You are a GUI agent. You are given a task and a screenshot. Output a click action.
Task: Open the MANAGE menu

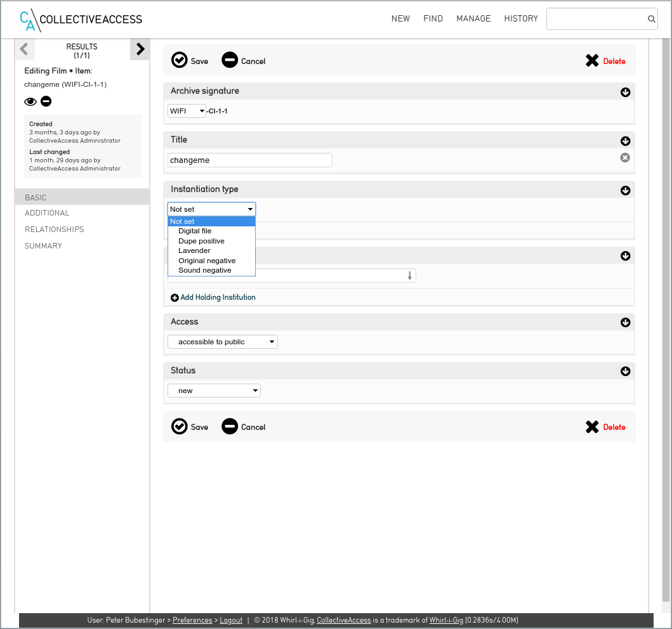click(x=473, y=18)
